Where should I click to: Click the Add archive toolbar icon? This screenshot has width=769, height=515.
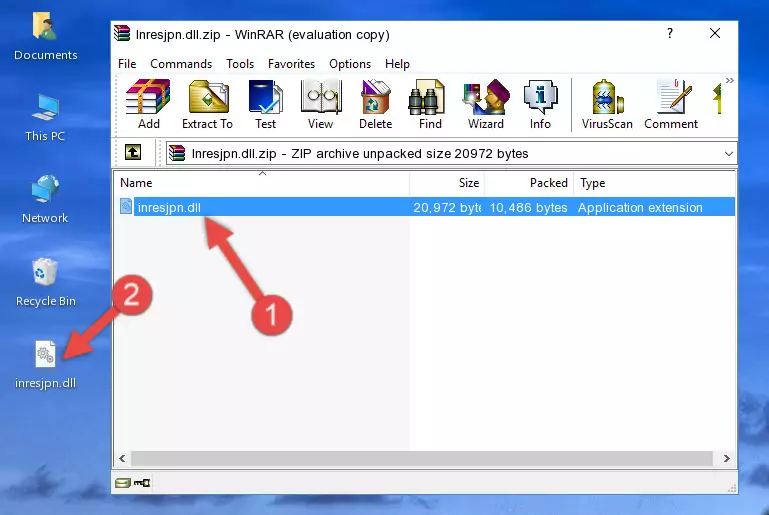coord(148,104)
